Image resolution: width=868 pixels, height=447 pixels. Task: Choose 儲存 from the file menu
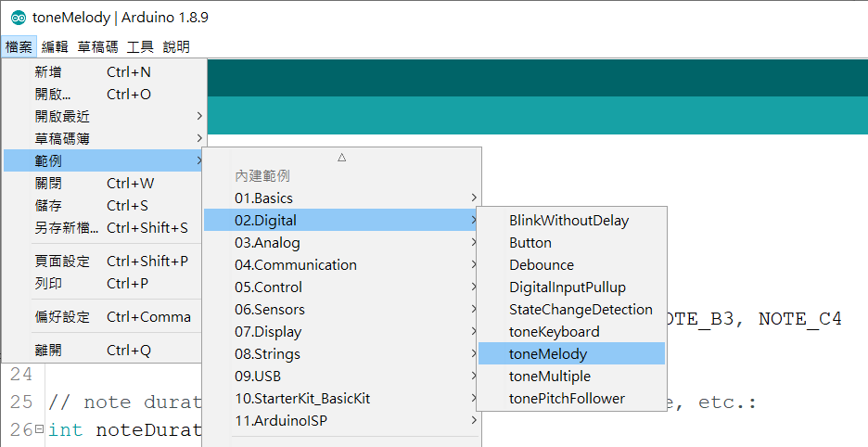(104, 206)
